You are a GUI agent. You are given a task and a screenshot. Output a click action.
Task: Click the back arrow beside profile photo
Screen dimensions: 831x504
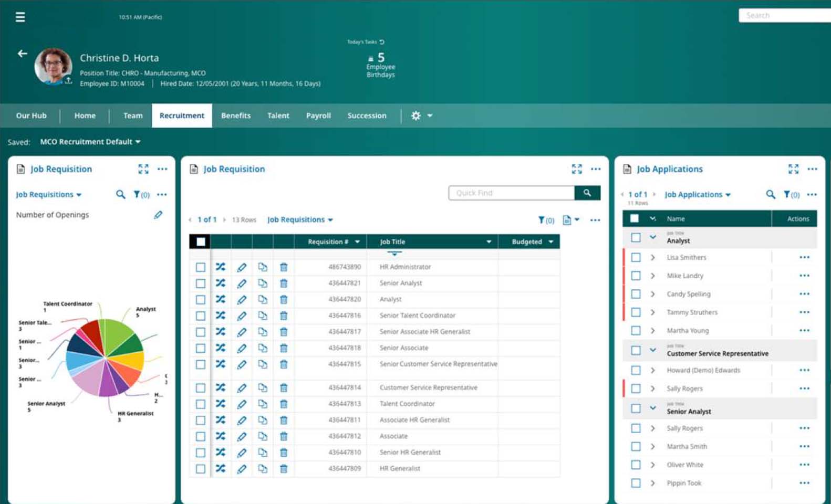pos(22,54)
